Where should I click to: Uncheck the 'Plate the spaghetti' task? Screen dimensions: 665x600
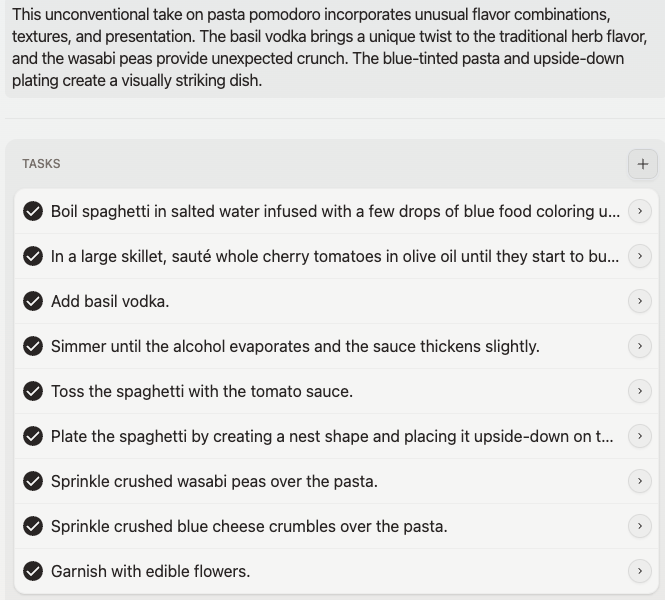click(x=33, y=436)
